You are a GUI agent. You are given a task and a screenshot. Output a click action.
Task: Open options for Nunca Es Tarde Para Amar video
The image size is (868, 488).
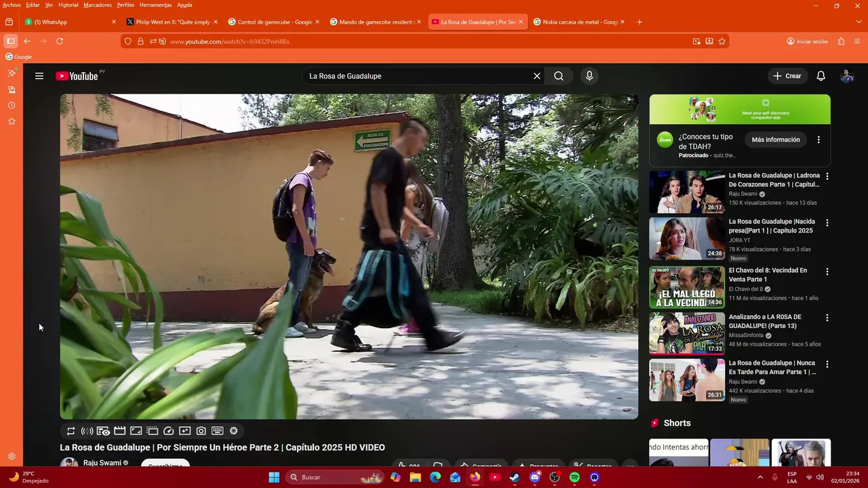coord(827,364)
